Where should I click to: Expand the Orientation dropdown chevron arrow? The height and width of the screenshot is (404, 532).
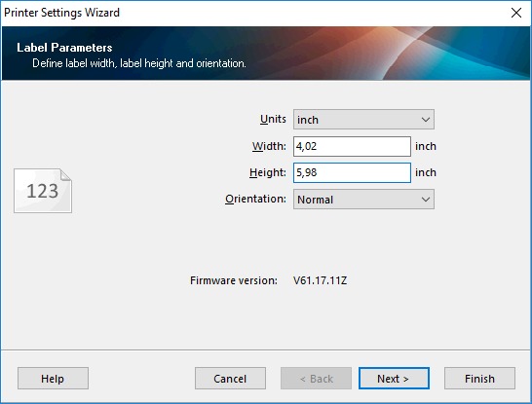pos(426,200)
